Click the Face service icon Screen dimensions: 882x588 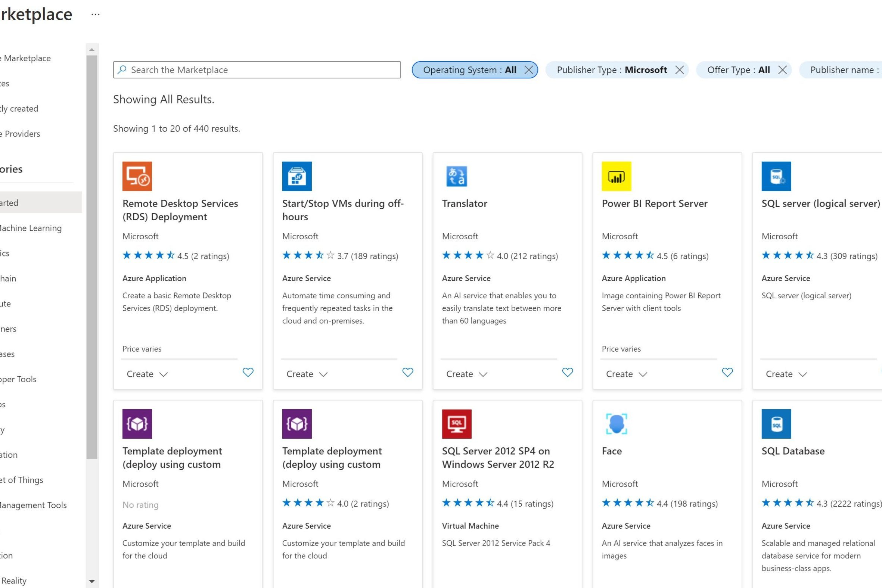click(x=616, y=424)
